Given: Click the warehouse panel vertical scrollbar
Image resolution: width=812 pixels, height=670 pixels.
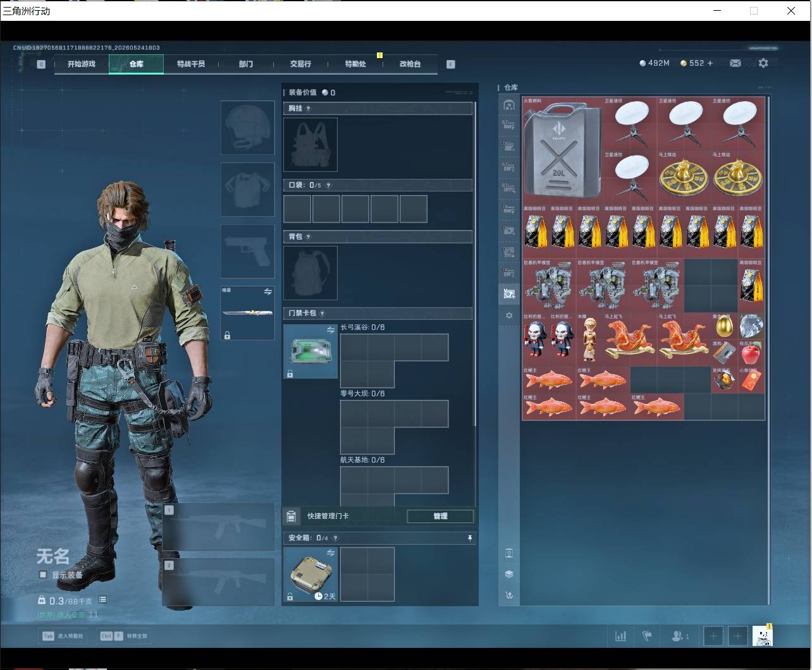Looking at the screenshot, I should [x=769, y=350].
